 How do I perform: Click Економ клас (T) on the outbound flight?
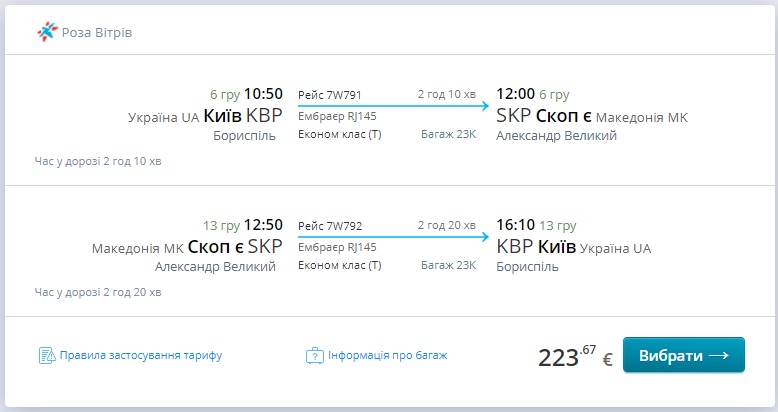coord(340,135)
